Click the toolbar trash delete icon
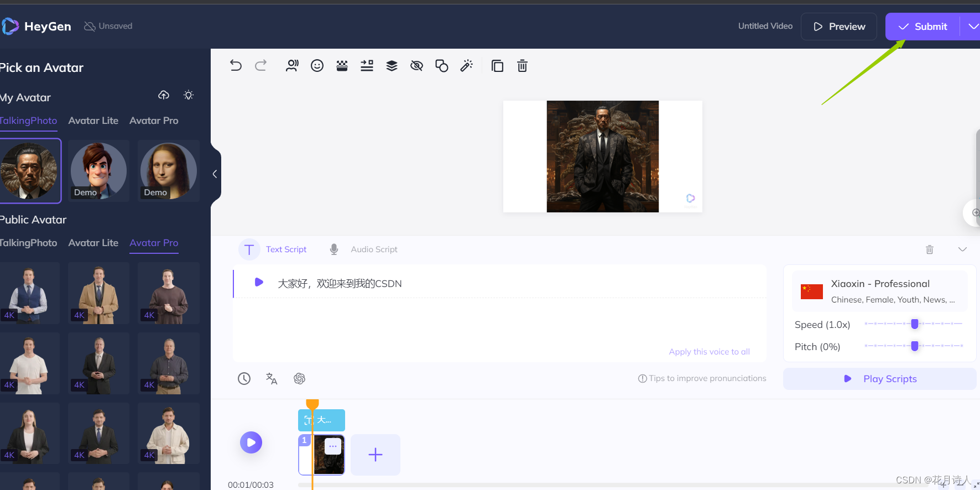Screen dimensions: 980x490 click(x=522, y=66)
